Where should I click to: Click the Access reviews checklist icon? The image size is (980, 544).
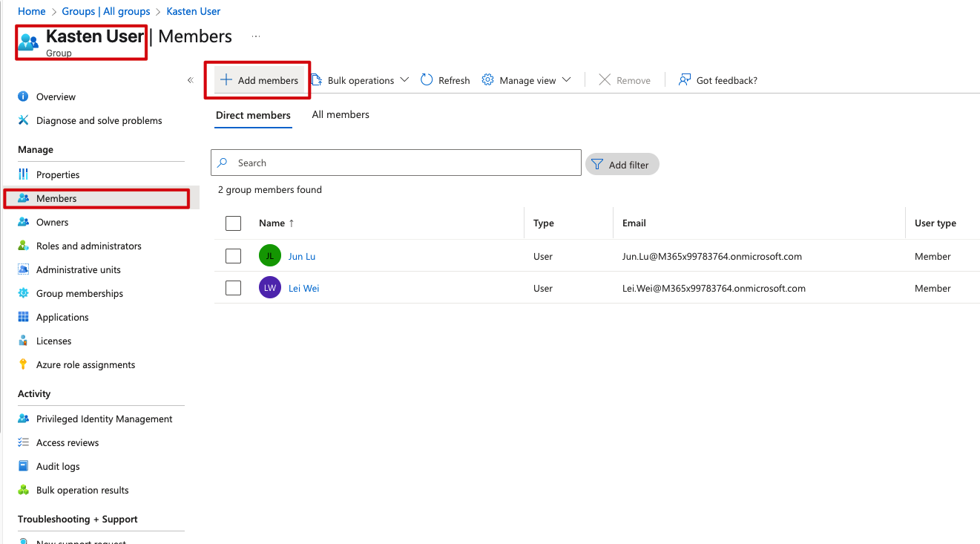click(x=23, y=442)
